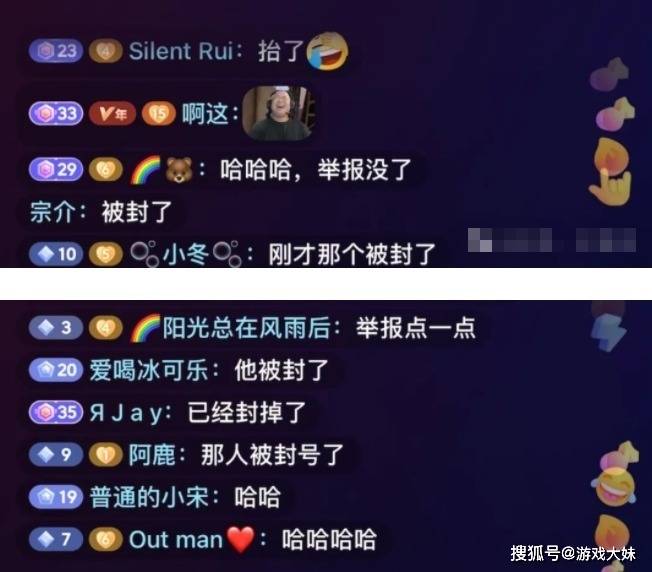Select the comment 哈哈哈，举报没了
Image resolution: width=652 pixels, height=572 pixels.
pos(316,170)
